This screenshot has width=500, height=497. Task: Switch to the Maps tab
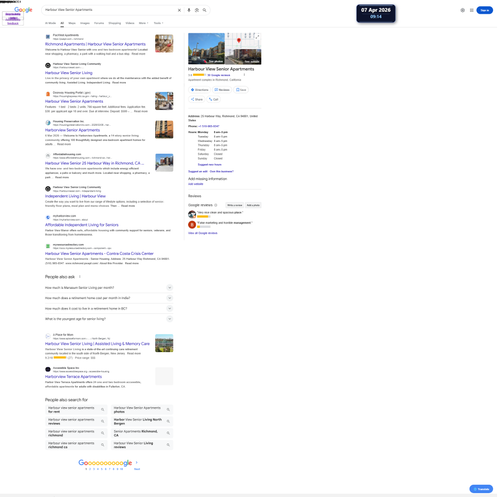pos(72,23)
